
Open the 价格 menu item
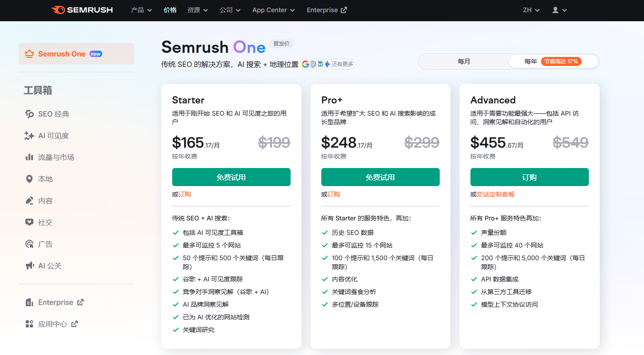[x=170, y=10]
